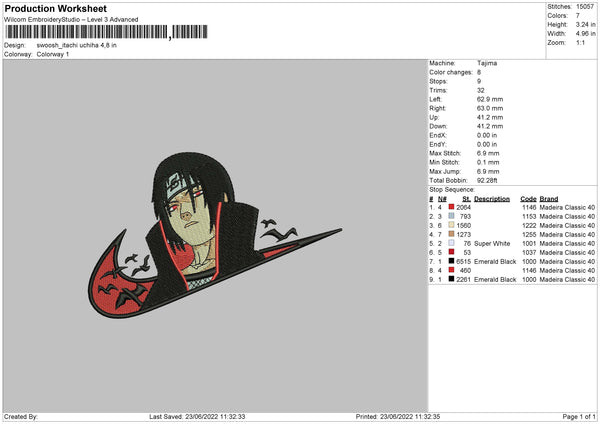Click the Height value "3.24 in"
Viewport: 600px width, 424px height.
point(585,24)
